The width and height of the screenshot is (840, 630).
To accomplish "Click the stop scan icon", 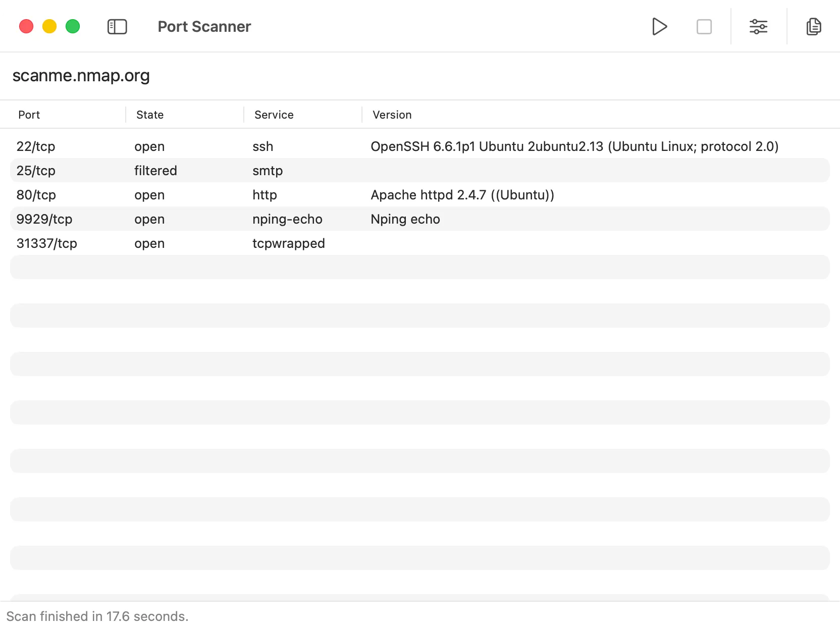I will pyautogui.click(x=704, y=27).
